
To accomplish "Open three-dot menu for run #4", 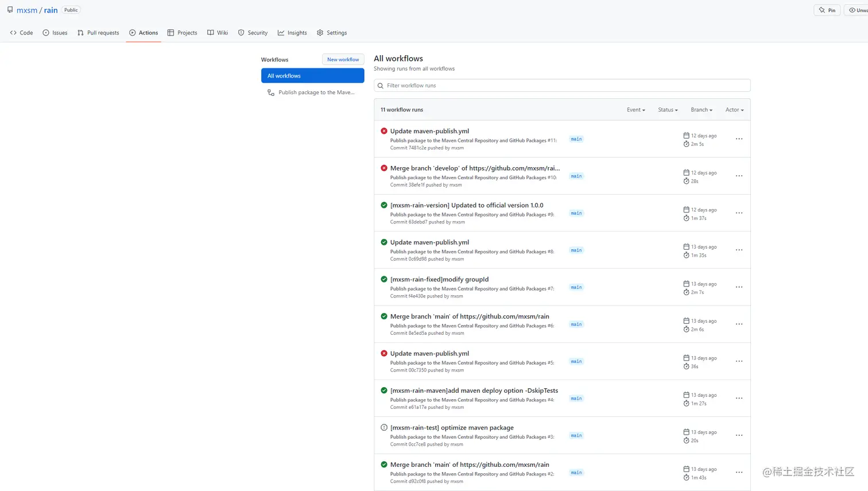I will (739, 398).
